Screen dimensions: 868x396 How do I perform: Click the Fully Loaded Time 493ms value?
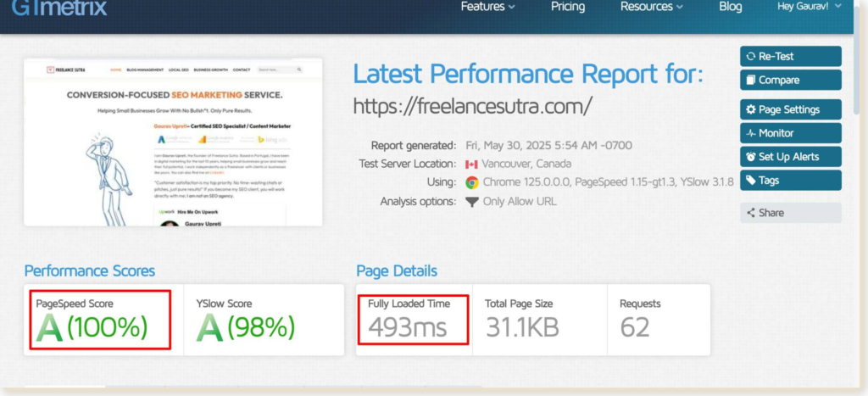(x=408, y=327)
